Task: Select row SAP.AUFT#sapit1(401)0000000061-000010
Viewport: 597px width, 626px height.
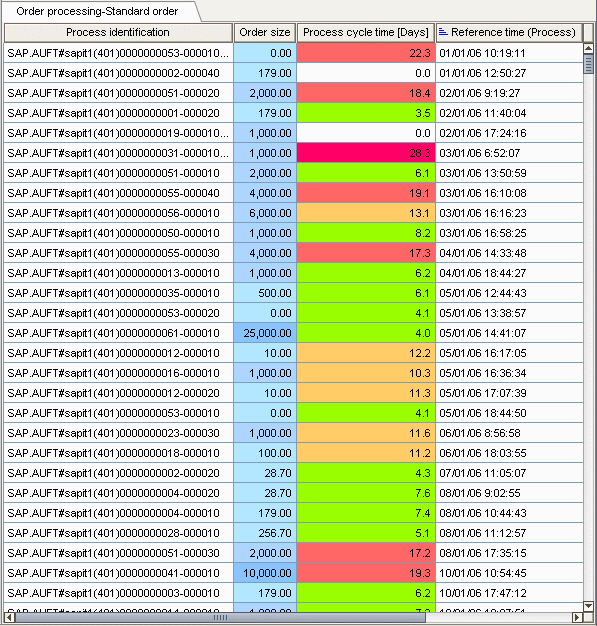Action: pyautogui.click(x=294, y=333)
